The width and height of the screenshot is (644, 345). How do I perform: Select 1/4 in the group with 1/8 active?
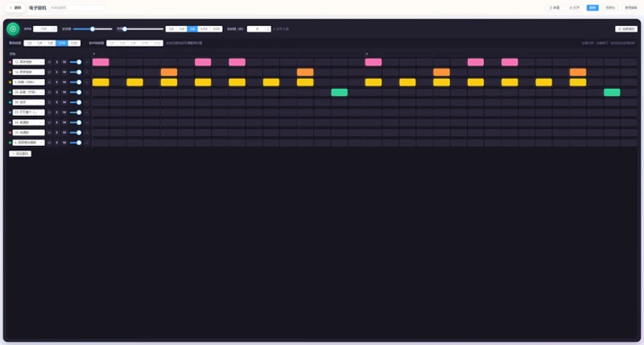coord(182,29)
